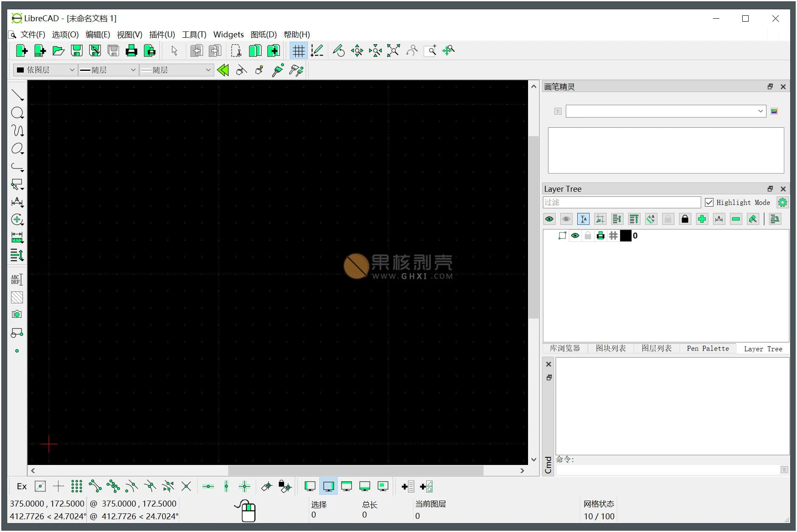Click the Snap on Grid icon

click(77, 486)
